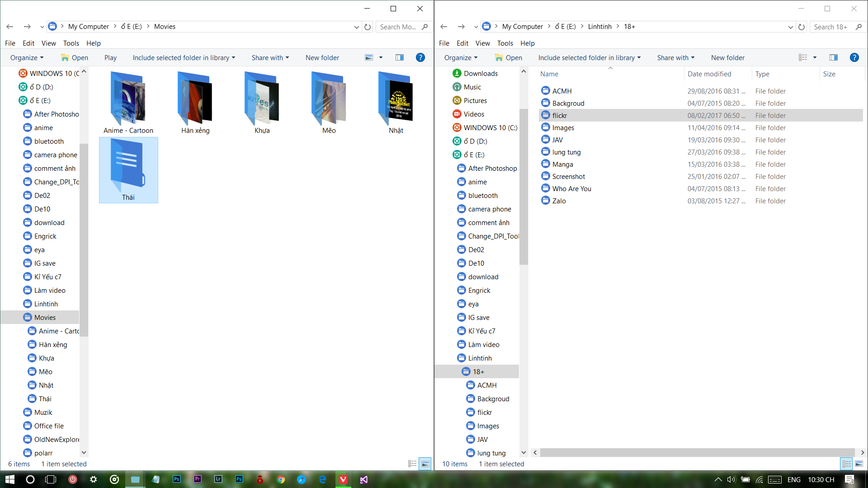Switch to large icons view in left status bar
The image size is (868, 488).
[x=425, y=464]
